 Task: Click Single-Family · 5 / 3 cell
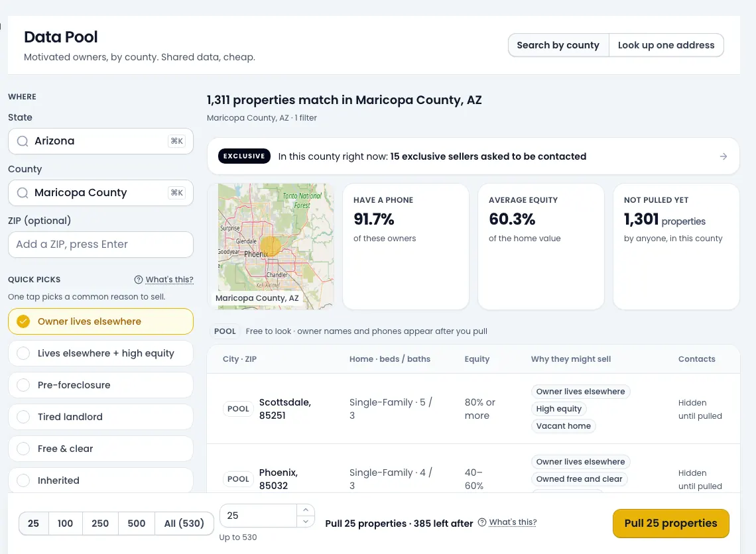[x=391, y=408]
